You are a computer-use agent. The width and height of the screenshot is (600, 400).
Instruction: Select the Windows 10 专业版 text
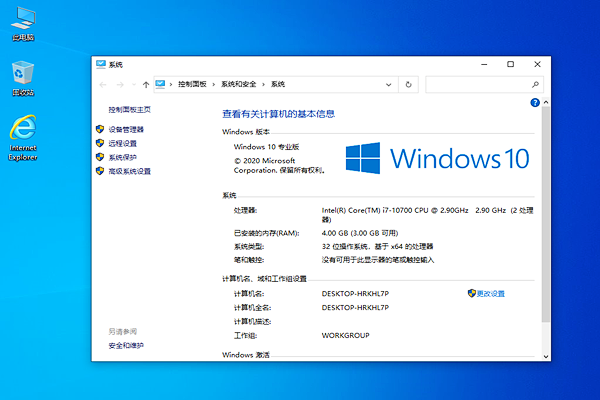click(266, 147)
